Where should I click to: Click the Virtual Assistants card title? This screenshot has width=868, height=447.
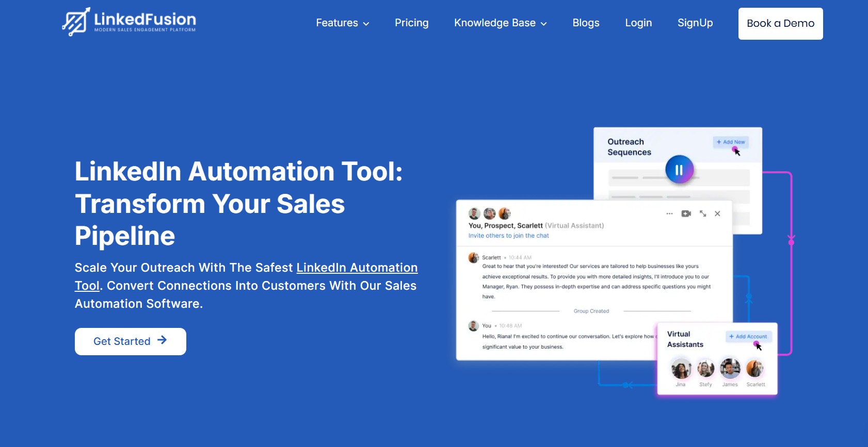point(685,339)
